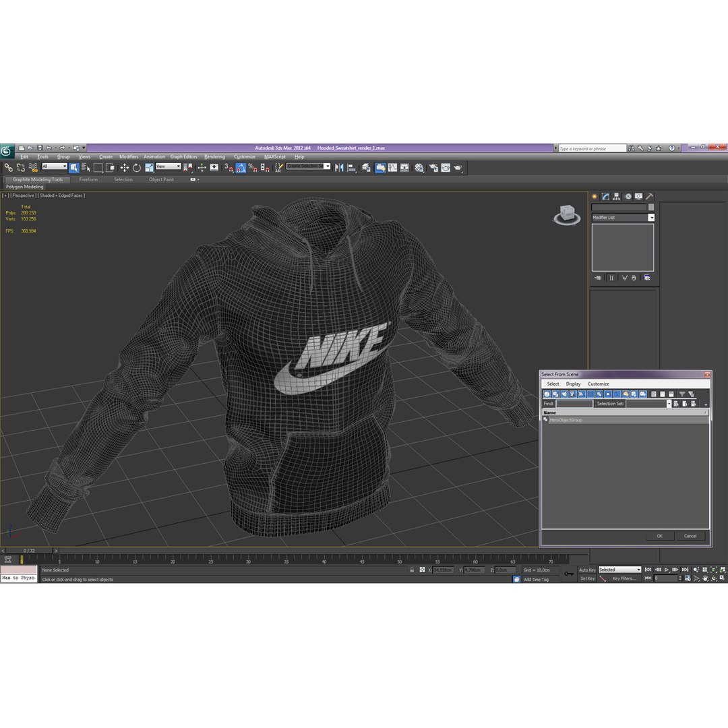Click the Pin Stack icon under modifier stack
The width and height of the screenshot is (728, 728).
[x=597, y=278]
